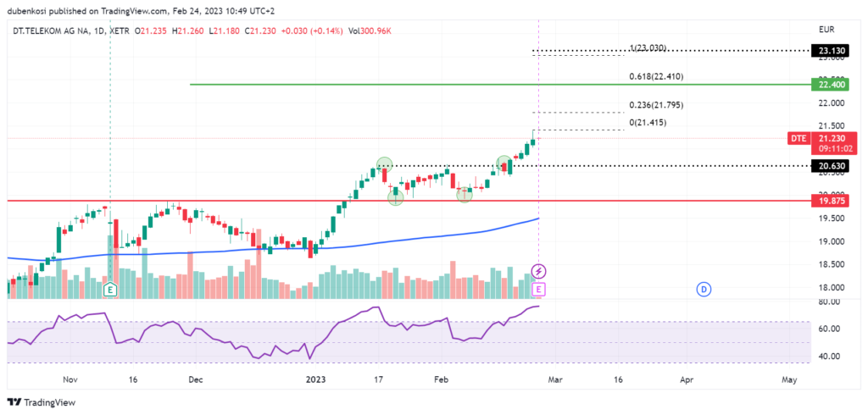Click the purple lightning bolt event icon
This screenshot has width=868, height=415.
[538, 271]
